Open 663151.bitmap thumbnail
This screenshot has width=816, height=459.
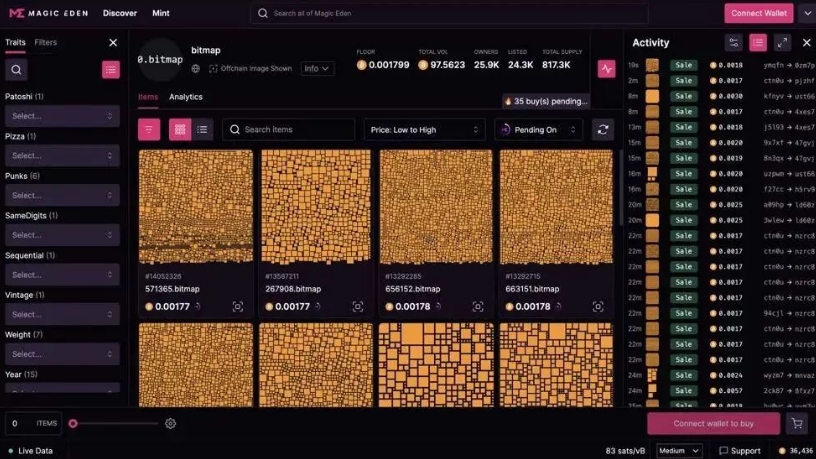(x=556, y=207)
